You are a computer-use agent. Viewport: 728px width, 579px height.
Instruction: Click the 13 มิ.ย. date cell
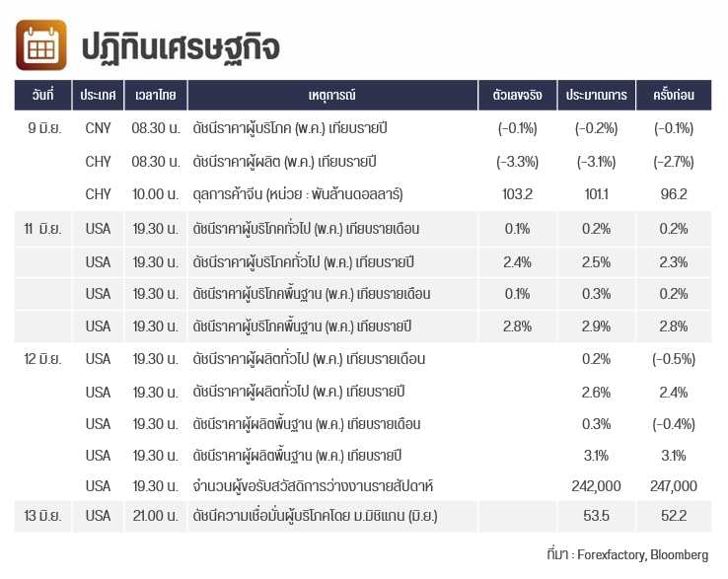pos(42,516)
